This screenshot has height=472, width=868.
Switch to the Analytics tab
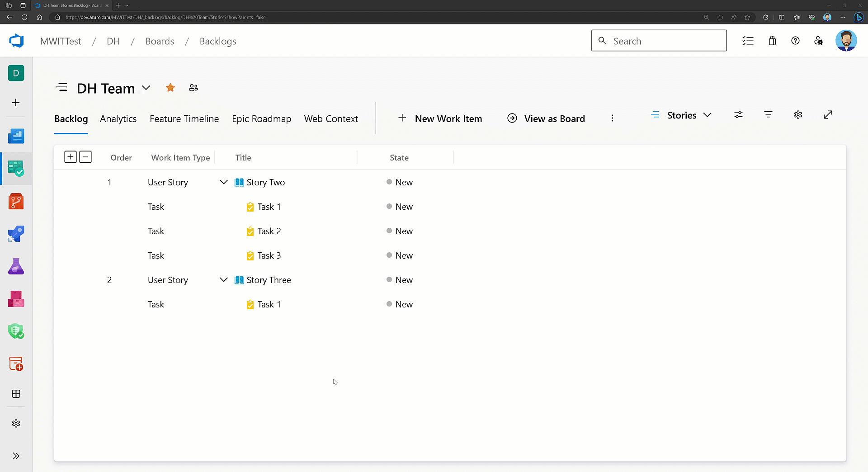point(118,118)
